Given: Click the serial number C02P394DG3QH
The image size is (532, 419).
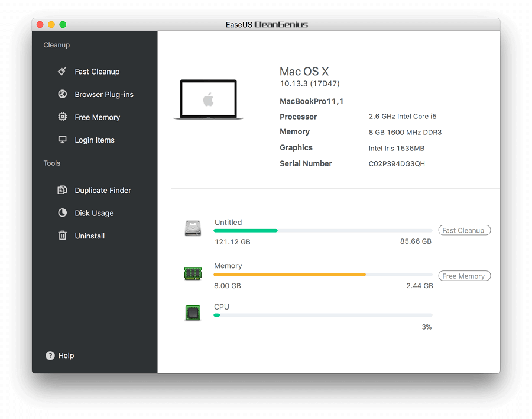Looking at the screenshot, I should pos(397,164).
